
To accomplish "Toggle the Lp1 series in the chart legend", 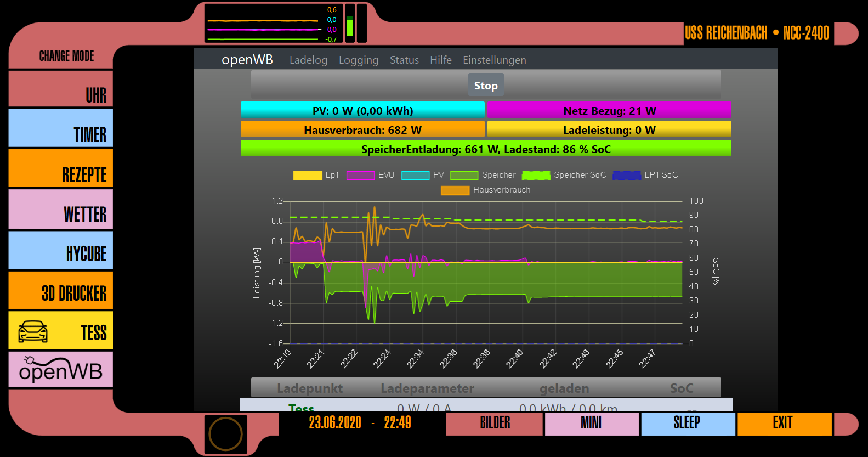I will point(316,175).
